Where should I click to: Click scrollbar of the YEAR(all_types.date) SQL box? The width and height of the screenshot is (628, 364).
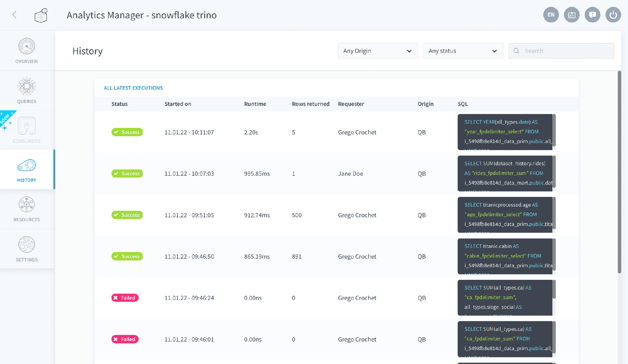[x=554, y=130]
